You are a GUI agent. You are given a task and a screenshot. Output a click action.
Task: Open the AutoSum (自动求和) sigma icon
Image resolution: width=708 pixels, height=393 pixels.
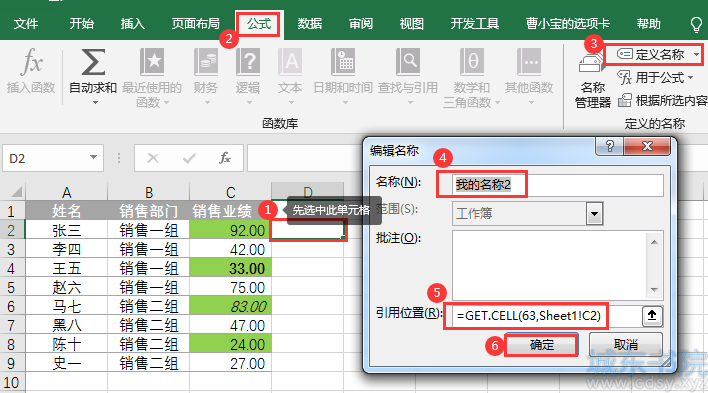point(93,62)
